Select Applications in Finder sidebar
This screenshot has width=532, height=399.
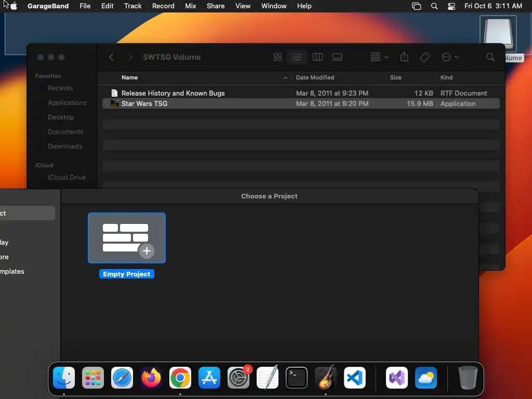tap(67, 102)
